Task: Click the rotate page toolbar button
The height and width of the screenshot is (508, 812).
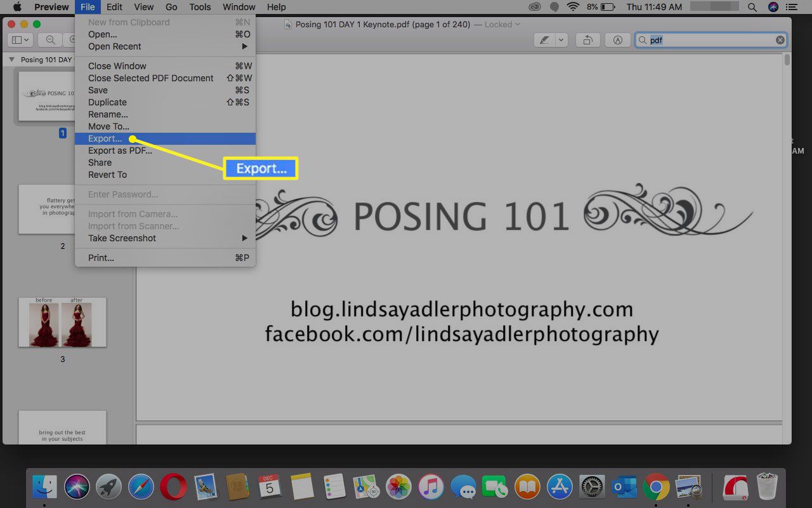Action: pos(588,40)
